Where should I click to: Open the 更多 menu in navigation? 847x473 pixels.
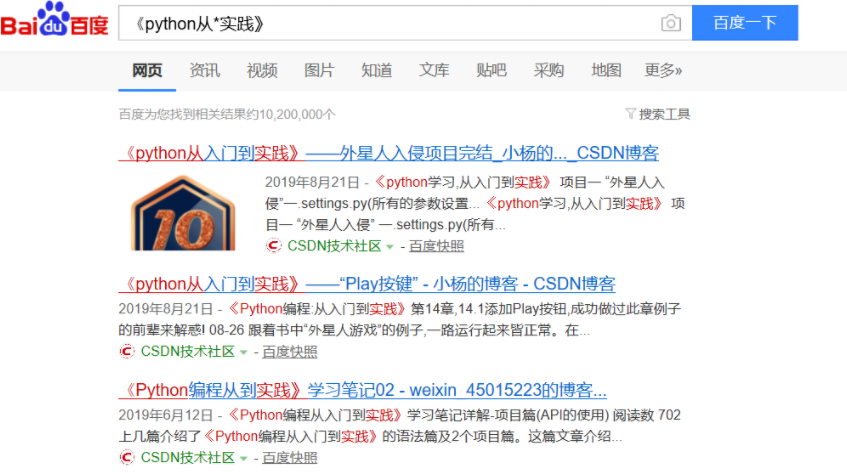(x=663, y=70)
